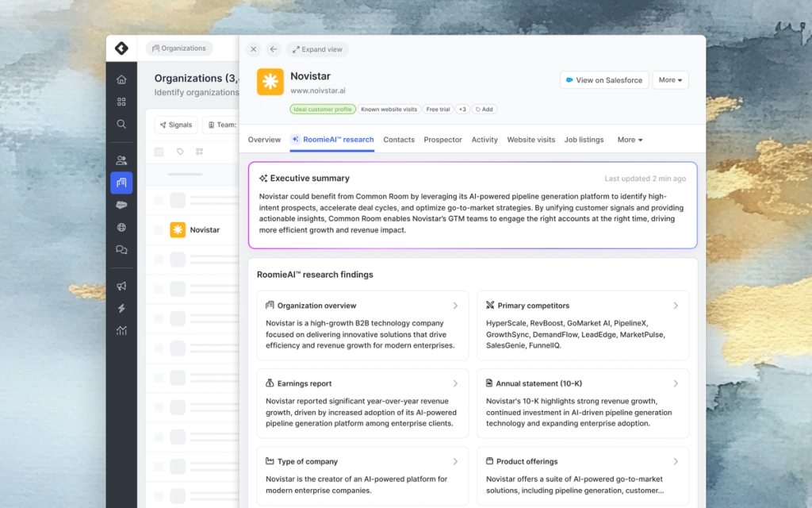This screenshot has height=508, width=812.
Task: Click Expand view button
Action: (x=317, y=49)
